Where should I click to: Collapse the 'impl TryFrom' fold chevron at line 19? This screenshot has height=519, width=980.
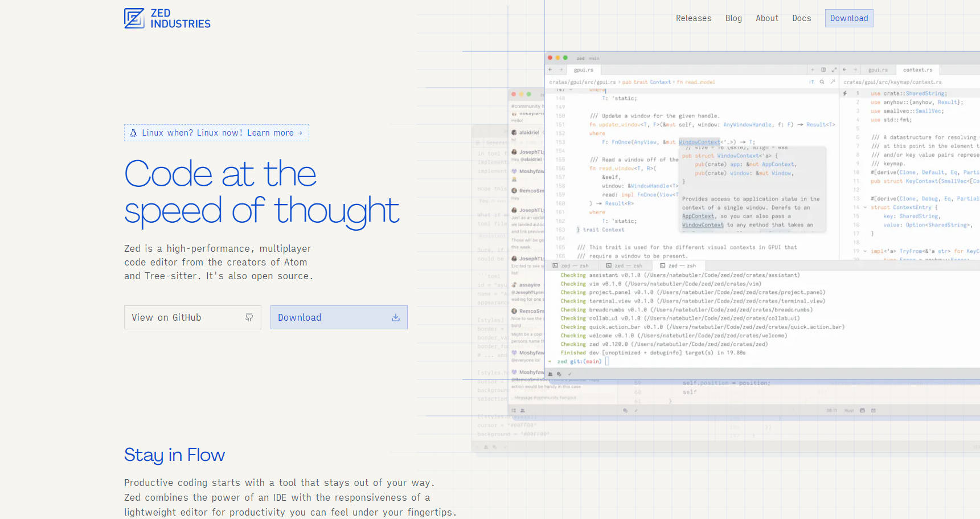(x=865, y=251)
